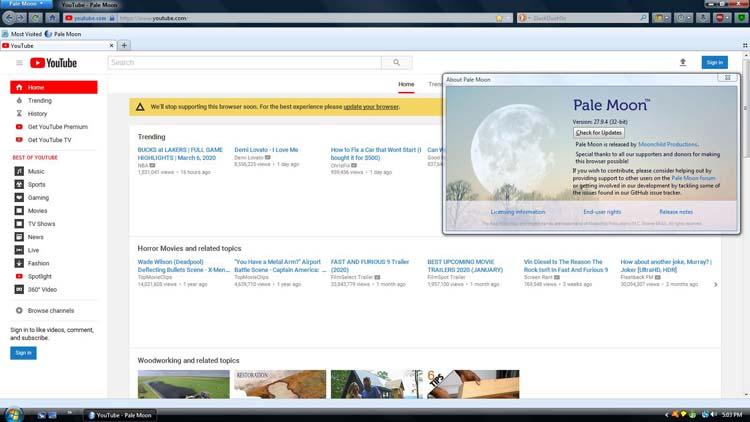Click the YouTube logo
Screen dimensions: 750x422
54,63
